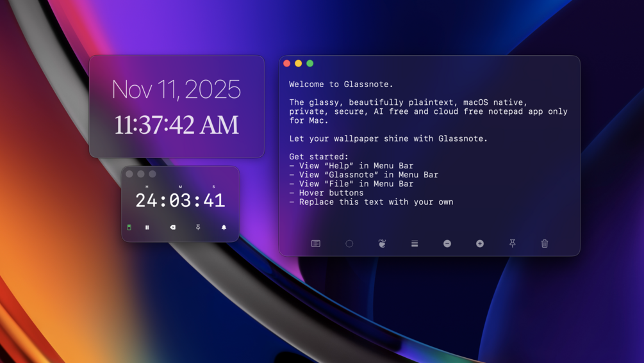This screenshot has height=363, width=644.
Task: Click the date Nov 11, 2025 in clock widget
Action: tap(176, 90)
